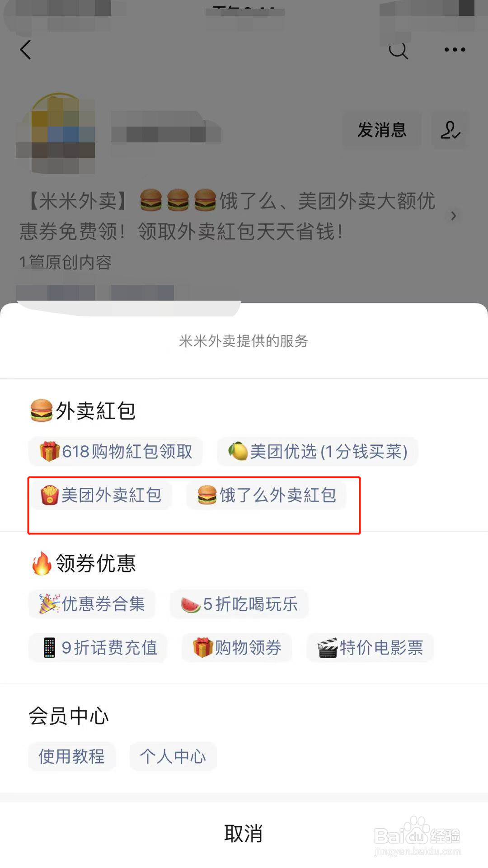Open 使用教程 tutorial link
Viewport: 488px width, 868px height.
72,756
